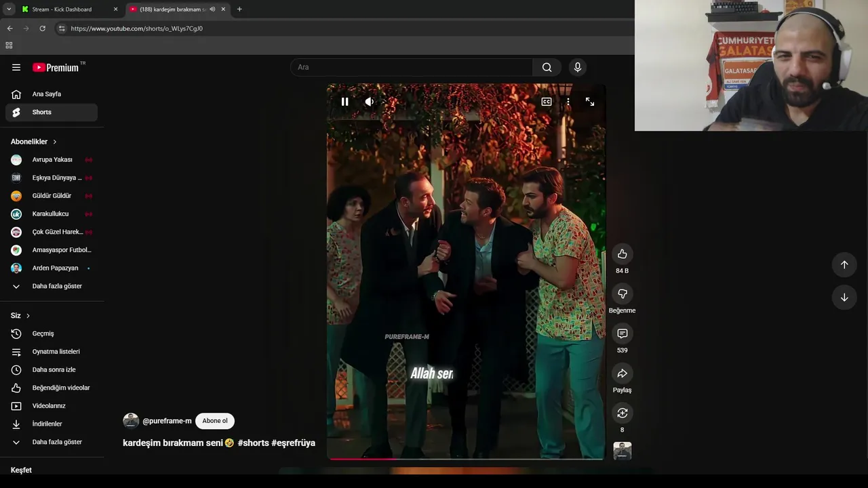This screenshot has height=488, width=868.
Task: Open the three-dot more options menu
Action: [568, 102]
